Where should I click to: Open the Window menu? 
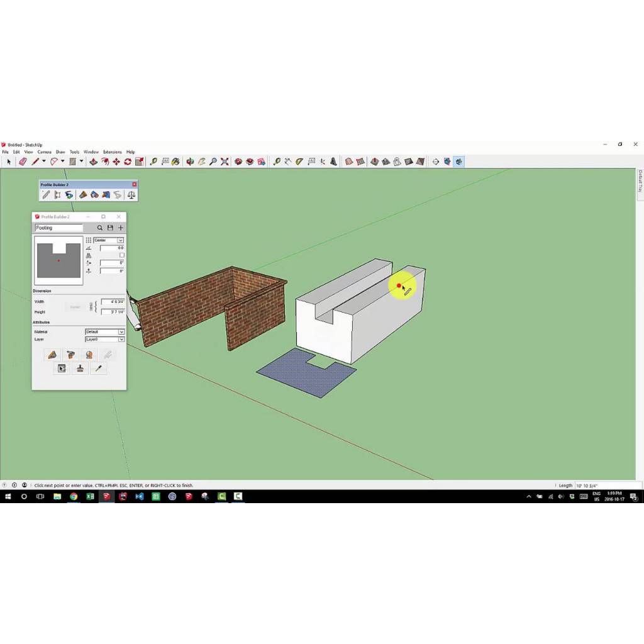(x=91, y=152)
